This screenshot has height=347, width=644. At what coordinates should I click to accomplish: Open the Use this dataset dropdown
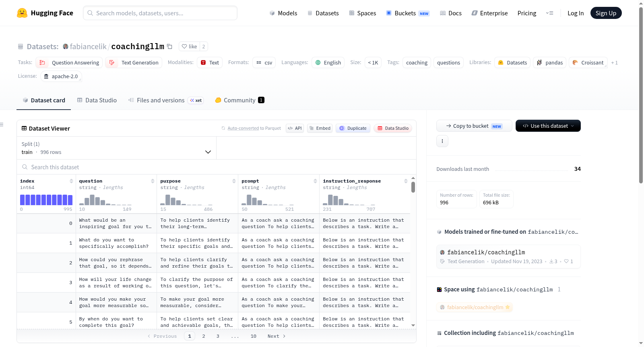pos(548,126)
